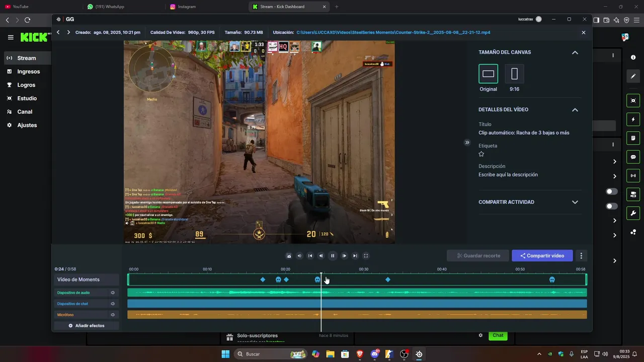
Task: Open a new browser tab
Action: click(337, 7)
